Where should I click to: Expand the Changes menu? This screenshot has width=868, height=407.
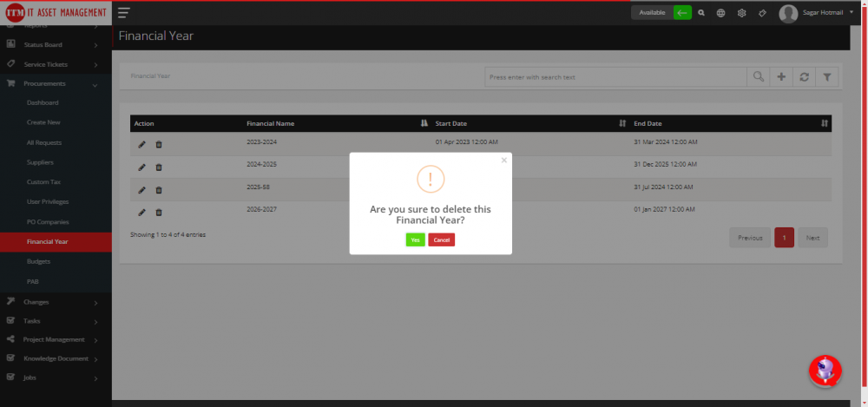pos(56,302)
